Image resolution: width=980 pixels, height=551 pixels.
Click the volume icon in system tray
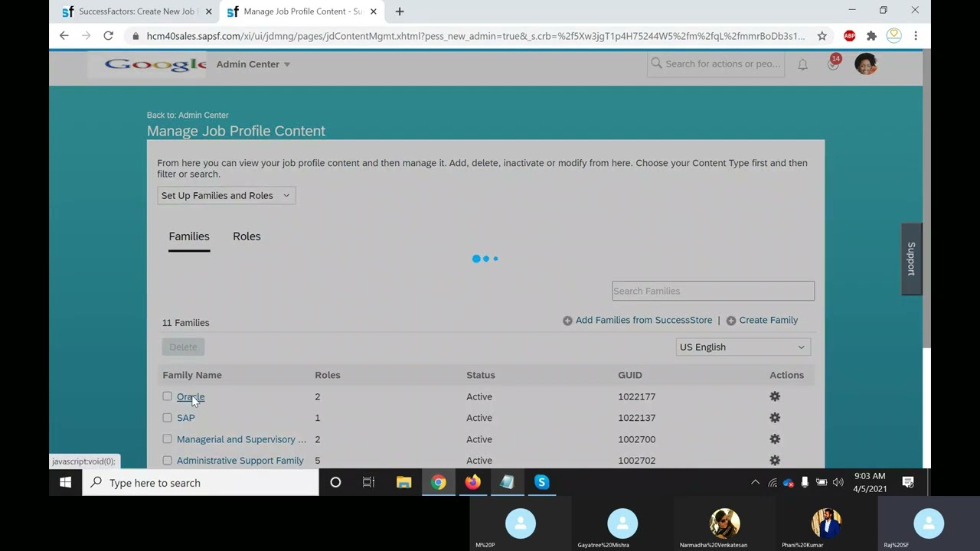(x=838, y=483)
